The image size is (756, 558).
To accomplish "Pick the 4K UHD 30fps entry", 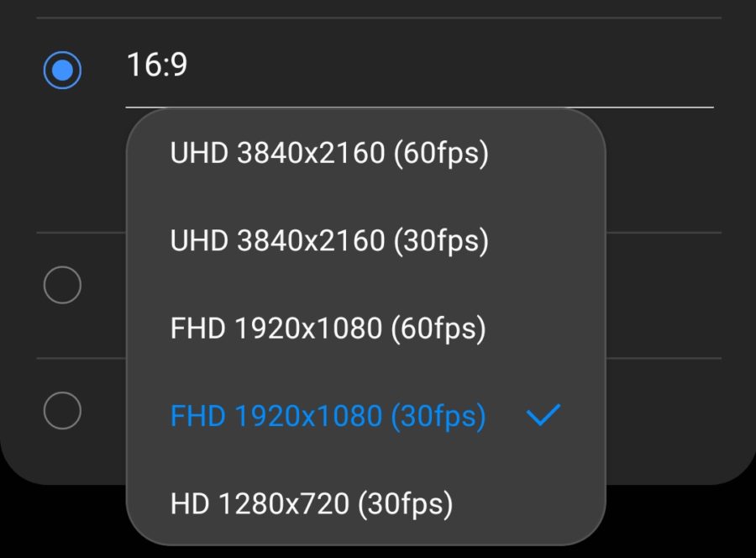I will pyautogui.click(x=328, y=241).
